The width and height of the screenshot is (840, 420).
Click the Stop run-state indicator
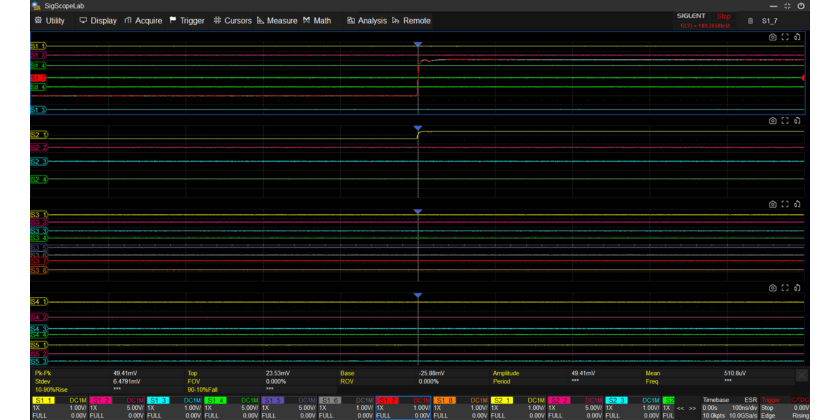point(723,16)
